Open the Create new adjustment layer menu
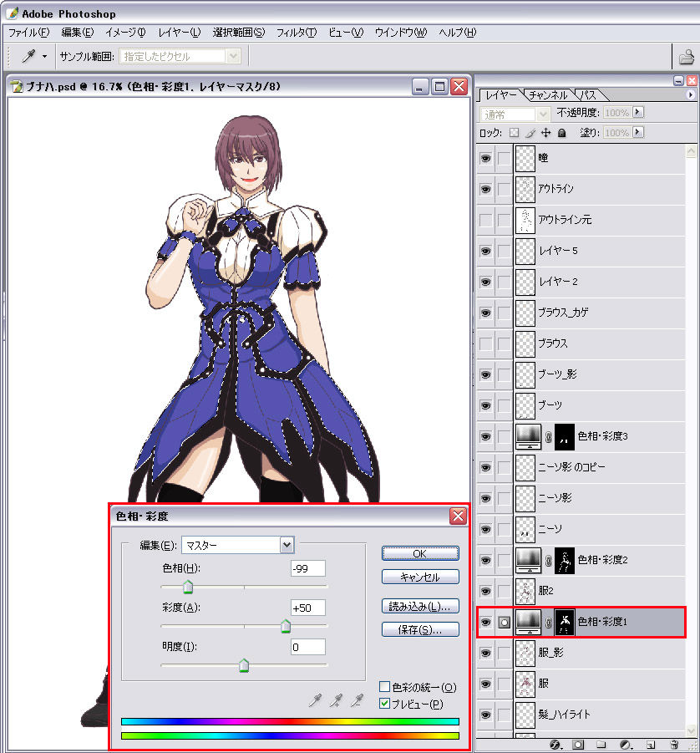The height and width of the screenshot is (753, 700). pyautogui.click(x=625, y=743)
